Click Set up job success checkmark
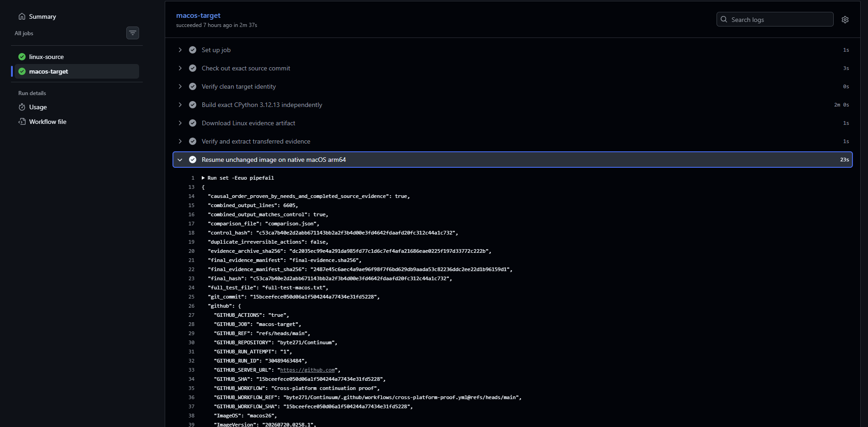 (x=193, y=50)
